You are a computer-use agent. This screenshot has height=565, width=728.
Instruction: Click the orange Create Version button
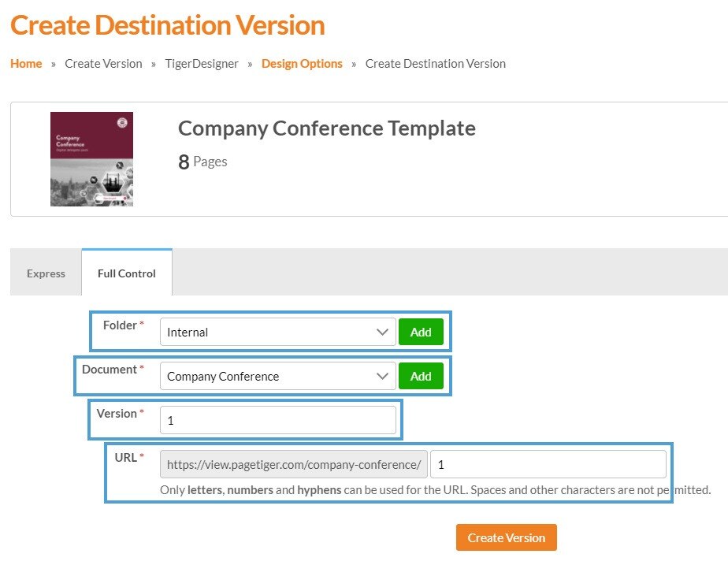pos(506,537)
